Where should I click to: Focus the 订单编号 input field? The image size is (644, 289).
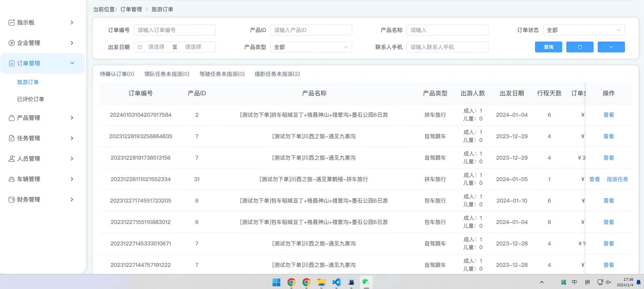click(x=174, y=30)
